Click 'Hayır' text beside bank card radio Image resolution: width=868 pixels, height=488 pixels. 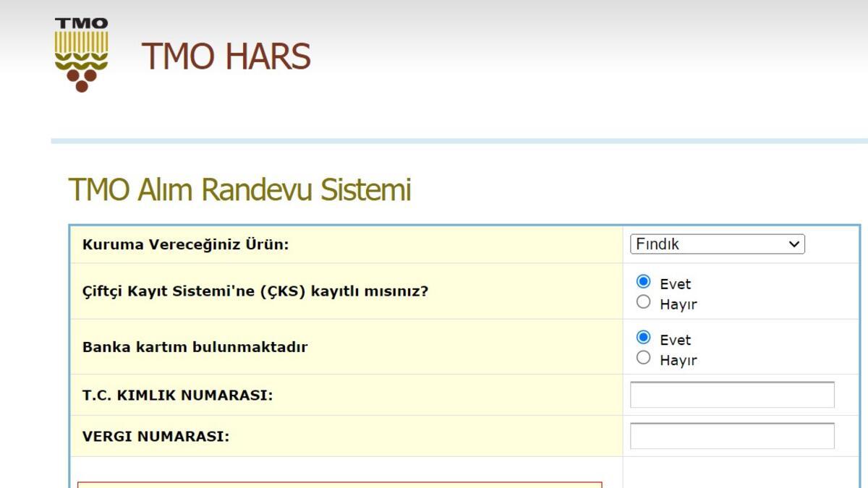pos(678,360)
